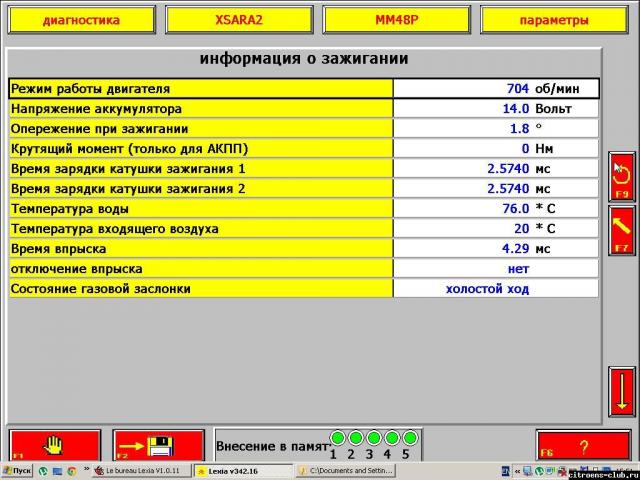
Task: Click the информация о зажигании heading
Action: pyautogui.click(x=304, y=59)
